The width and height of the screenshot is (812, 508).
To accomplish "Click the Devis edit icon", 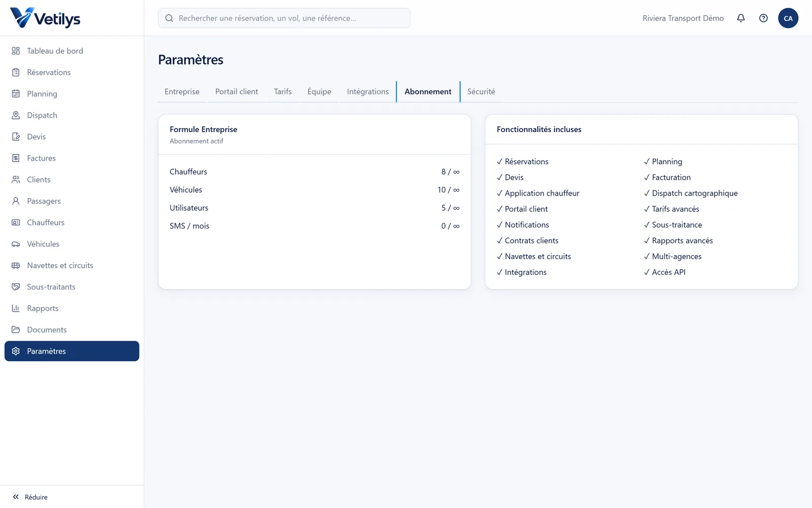I will click(x=16, y=137).
